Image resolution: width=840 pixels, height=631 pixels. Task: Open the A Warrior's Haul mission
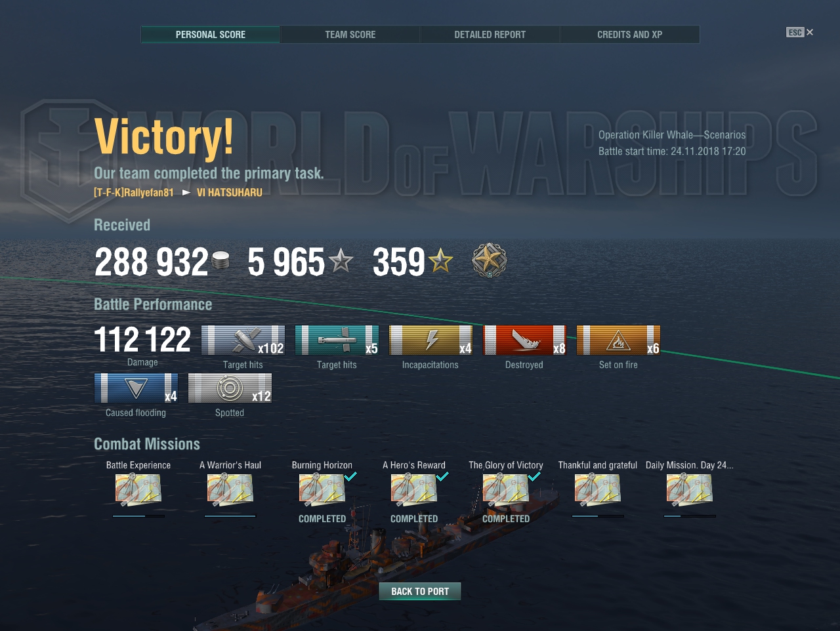click(x=230, y=489)
